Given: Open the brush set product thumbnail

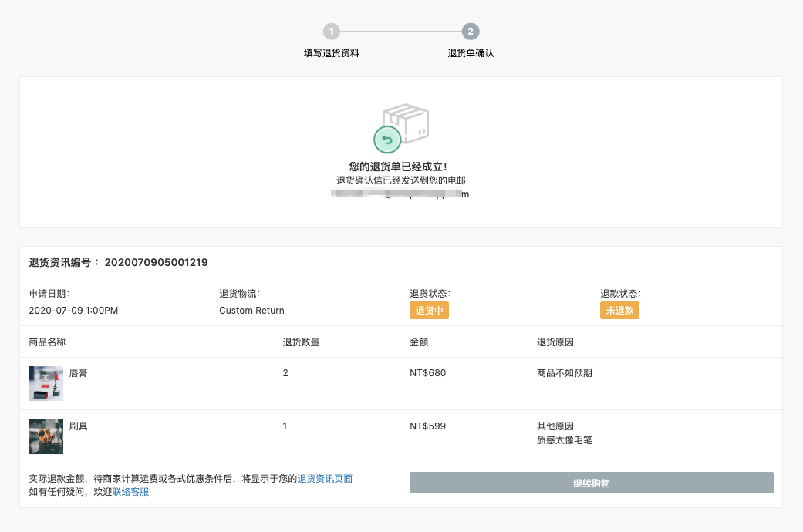Looking at the screenshot, I should [46, 436].
